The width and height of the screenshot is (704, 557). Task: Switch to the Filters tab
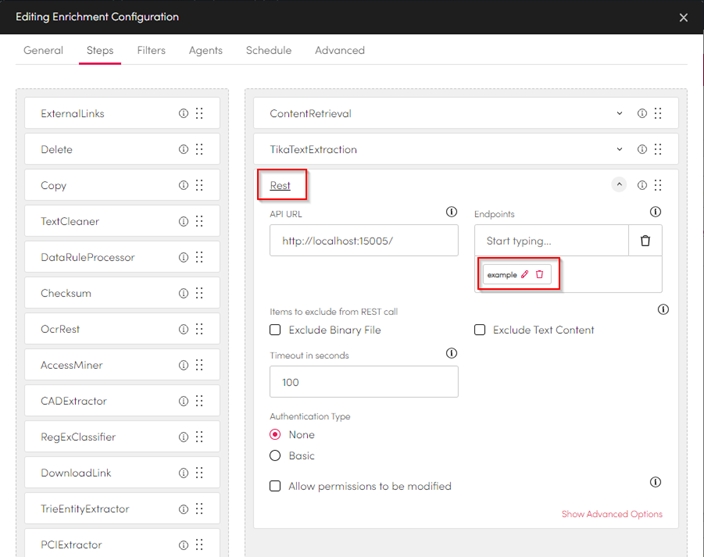pos(151,50)
